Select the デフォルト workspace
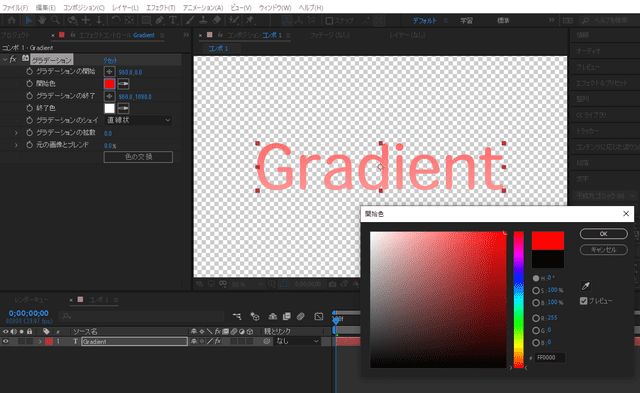640x393 pixels. (x=424, y=20)
